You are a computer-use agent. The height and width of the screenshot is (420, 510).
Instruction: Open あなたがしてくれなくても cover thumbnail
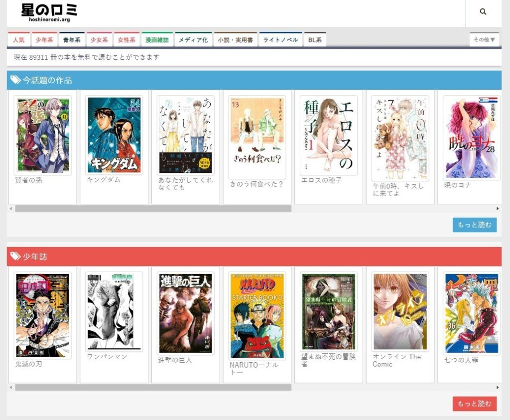click(x=186, y=135)
